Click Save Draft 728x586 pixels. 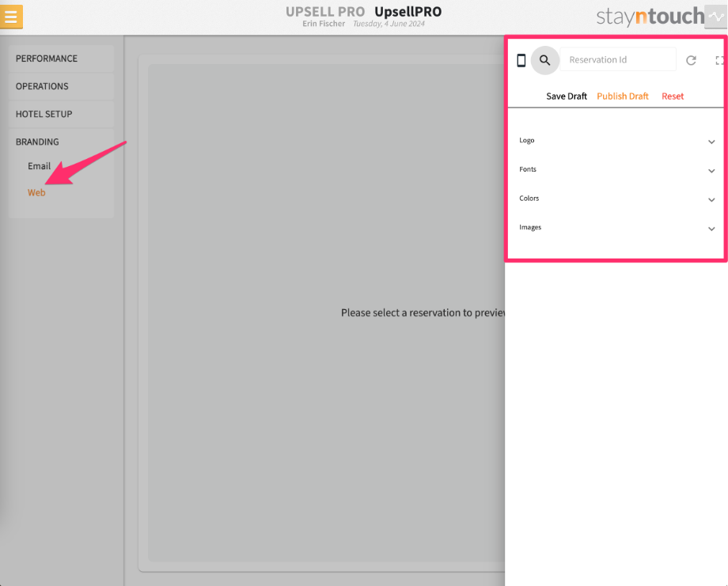[567, 96]
